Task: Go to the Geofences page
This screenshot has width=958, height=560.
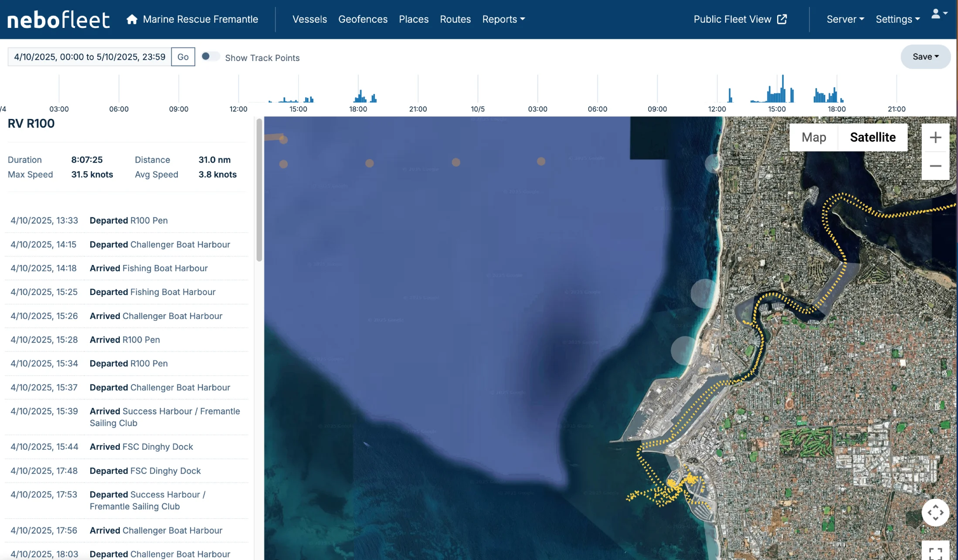Action: (363, 19)
